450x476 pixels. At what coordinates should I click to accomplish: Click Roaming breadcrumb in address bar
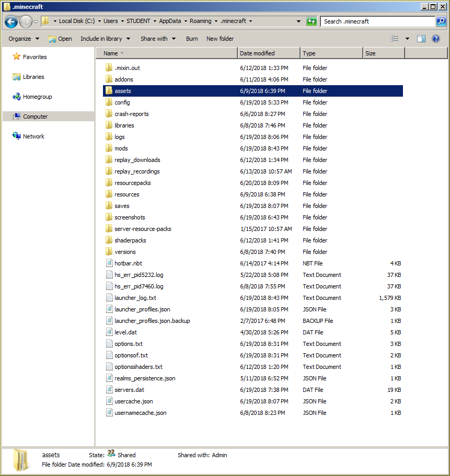click(200, 21)
